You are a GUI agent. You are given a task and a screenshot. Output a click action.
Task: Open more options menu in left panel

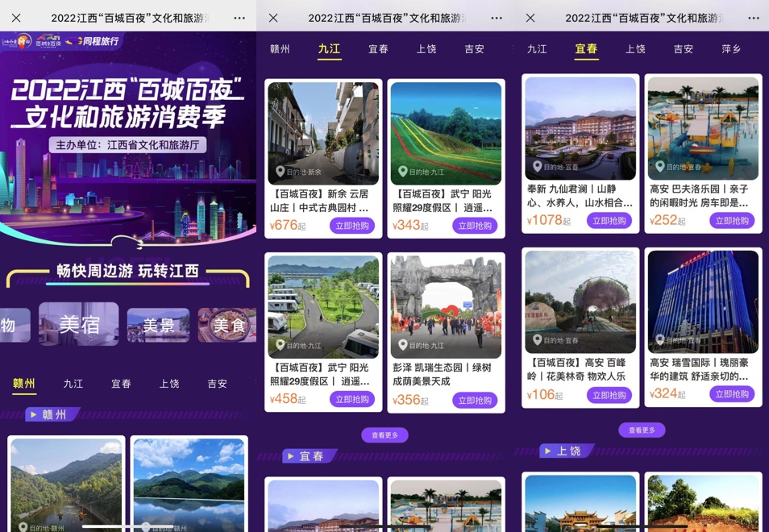click(x=239, y=19)
